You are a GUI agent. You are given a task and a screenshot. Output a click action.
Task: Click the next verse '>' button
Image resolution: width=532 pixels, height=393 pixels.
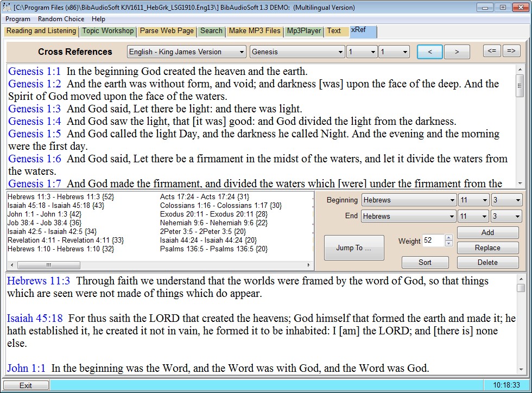click(457, 52)
